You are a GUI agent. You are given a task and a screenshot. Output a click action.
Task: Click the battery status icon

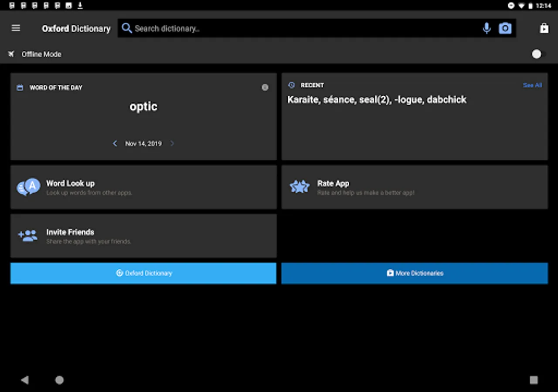click(531, 6)
